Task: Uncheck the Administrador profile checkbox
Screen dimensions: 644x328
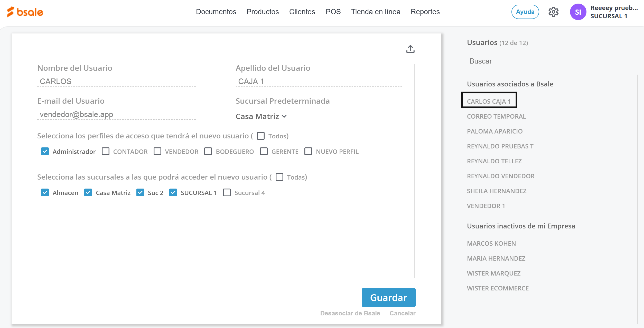Action: coord(45,152)
